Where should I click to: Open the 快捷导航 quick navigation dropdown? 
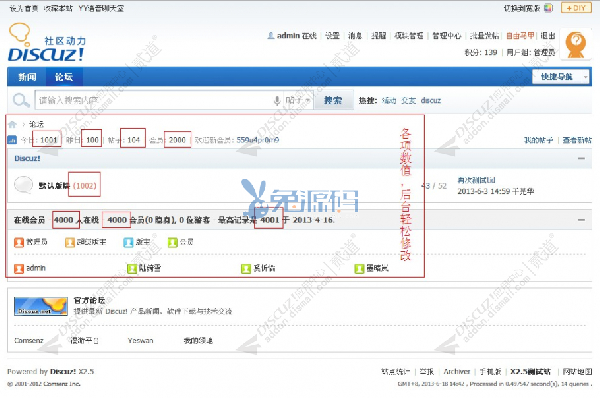coord(561,77)
